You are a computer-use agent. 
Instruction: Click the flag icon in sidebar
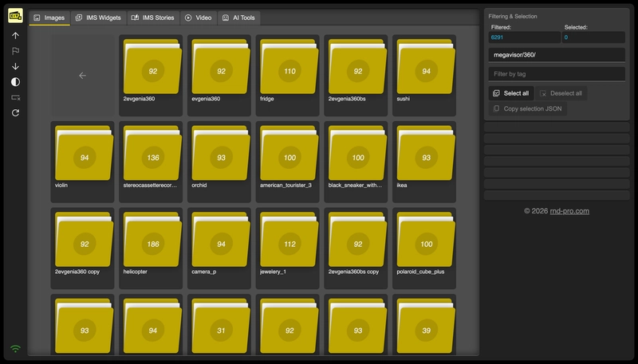(x=15, y=51)
